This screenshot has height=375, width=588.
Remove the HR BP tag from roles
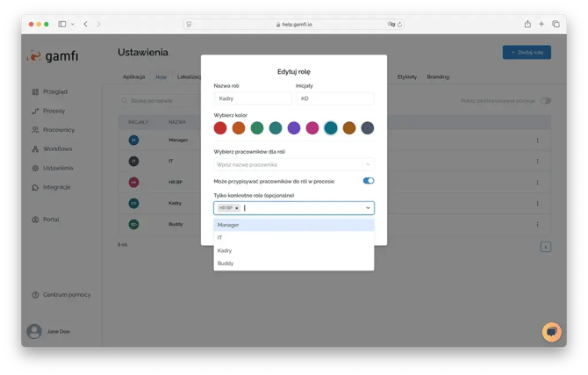pyautogui.click(x=237, y=208)
